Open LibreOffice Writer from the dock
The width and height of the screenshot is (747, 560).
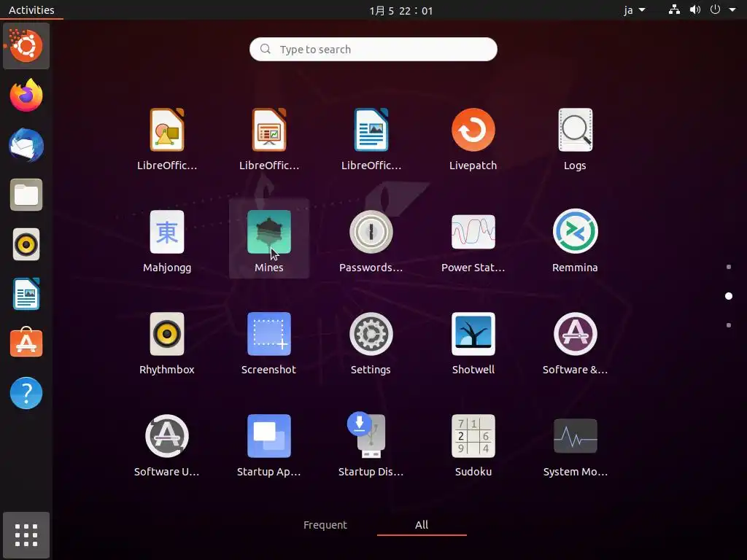pos(26,294)
